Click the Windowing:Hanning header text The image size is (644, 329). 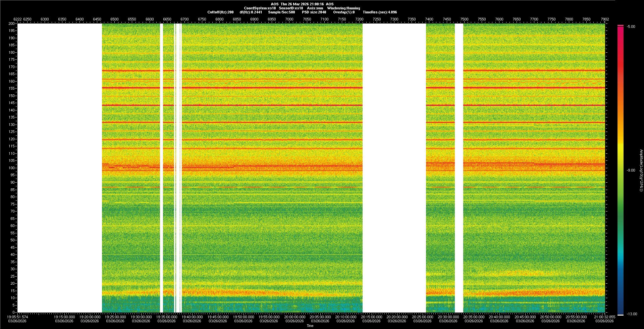[x=343, y=8]
